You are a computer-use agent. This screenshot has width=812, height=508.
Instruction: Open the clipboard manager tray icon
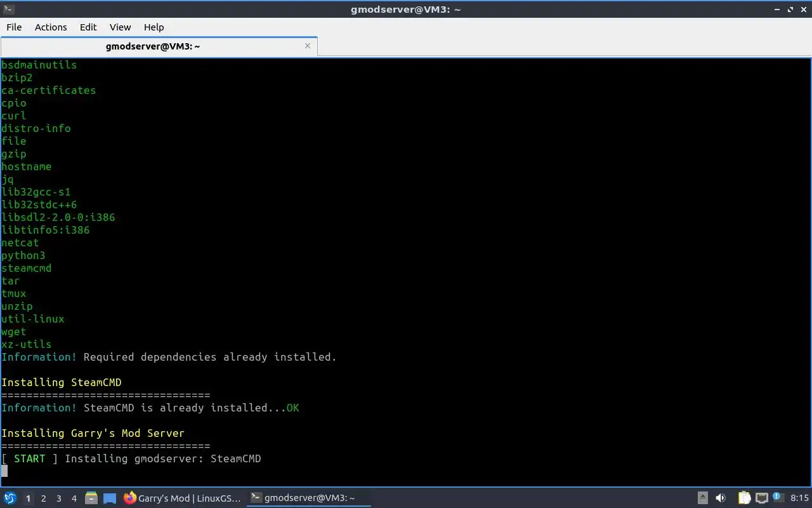click(744, 498)
